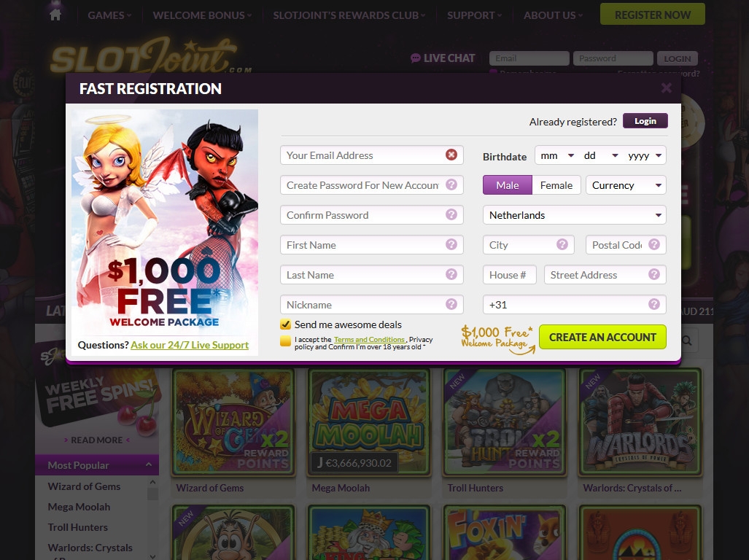Check the accept Terms and Conditions box
Viewport: 749px width, 560px height.
[285, 341]
